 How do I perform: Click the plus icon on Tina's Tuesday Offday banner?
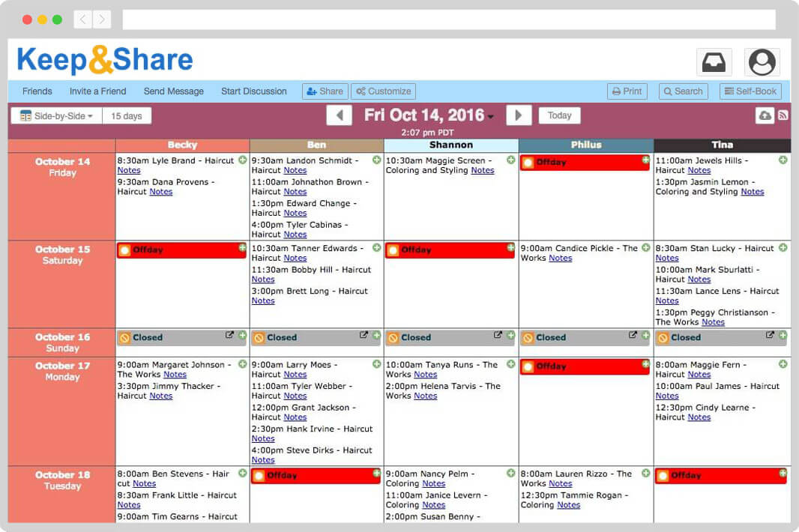(x=782, y=475)
